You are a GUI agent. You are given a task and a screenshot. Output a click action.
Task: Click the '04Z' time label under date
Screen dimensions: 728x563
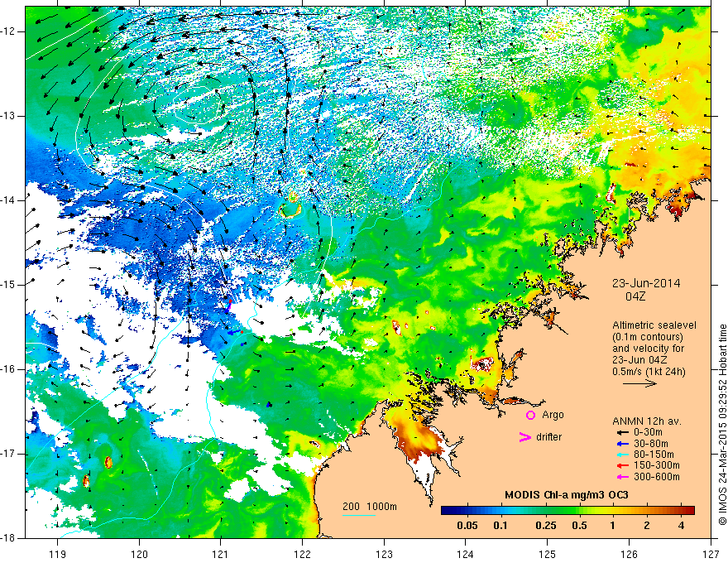[635, 296]
